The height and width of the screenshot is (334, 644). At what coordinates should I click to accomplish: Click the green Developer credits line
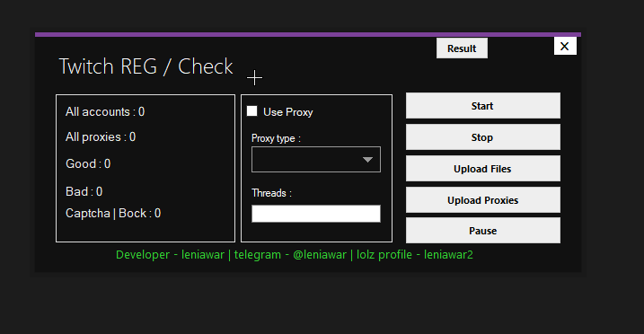[x=295, y=255]
